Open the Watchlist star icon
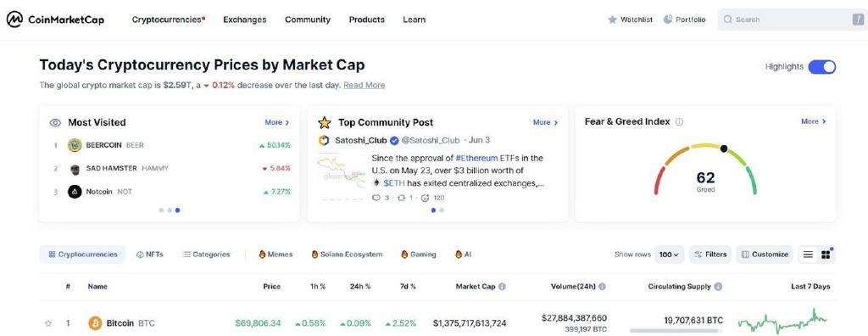This screenshot has height=336, width=868. tap(612, 20)
